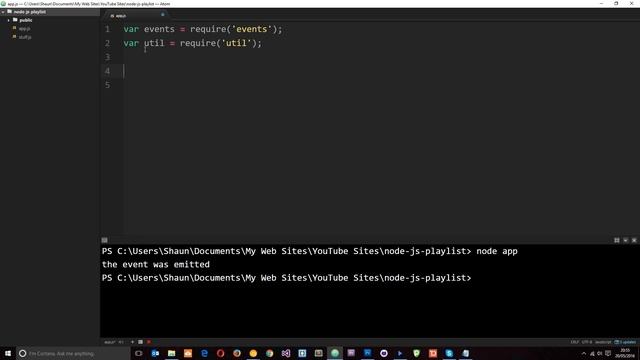Open Skype from the taskbar

(x=449, y=353)
